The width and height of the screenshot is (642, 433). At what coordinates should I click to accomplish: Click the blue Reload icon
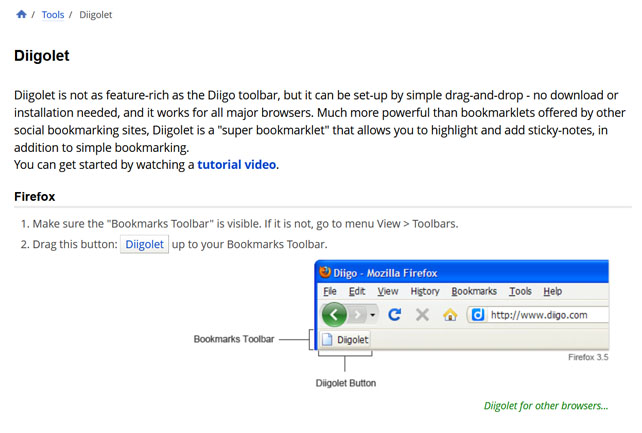click(394, 314)
